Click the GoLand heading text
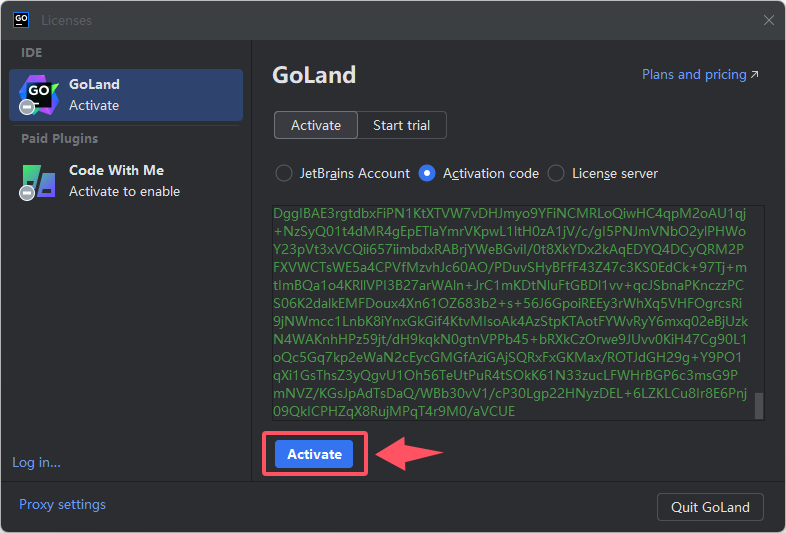786x533 pixels. (314, 75)
